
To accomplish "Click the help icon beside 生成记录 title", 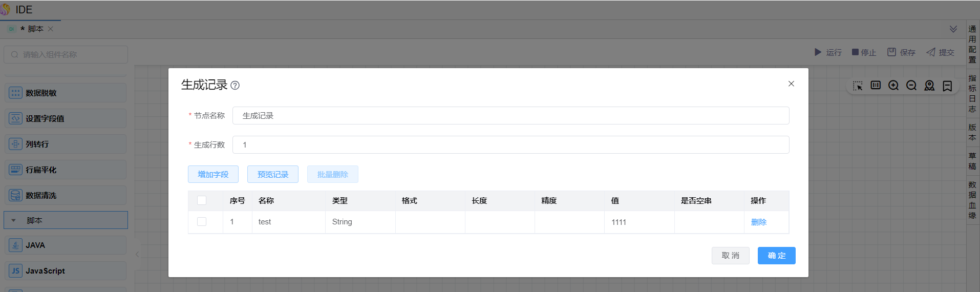I will 235,86.
